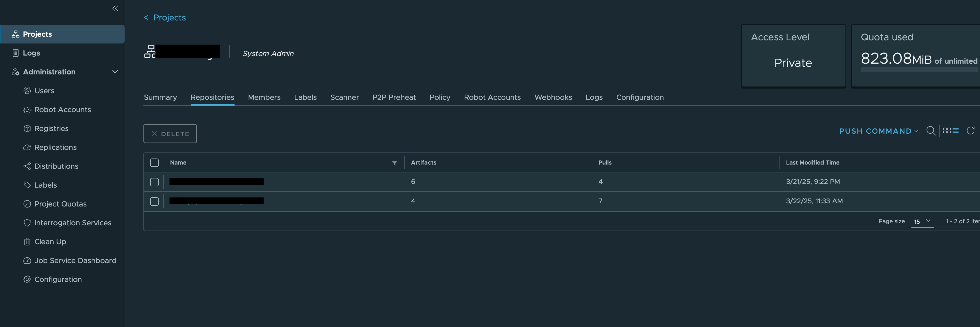The image size is (980, 327).
Task: Switch to the Members tab
Action: [x=264, y=97]
